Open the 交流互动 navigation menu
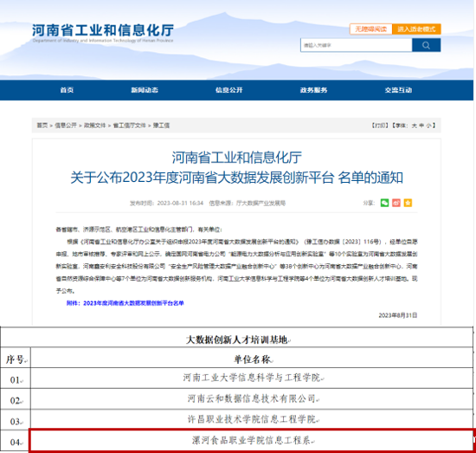Screen dimensions: 476x453 398,90
